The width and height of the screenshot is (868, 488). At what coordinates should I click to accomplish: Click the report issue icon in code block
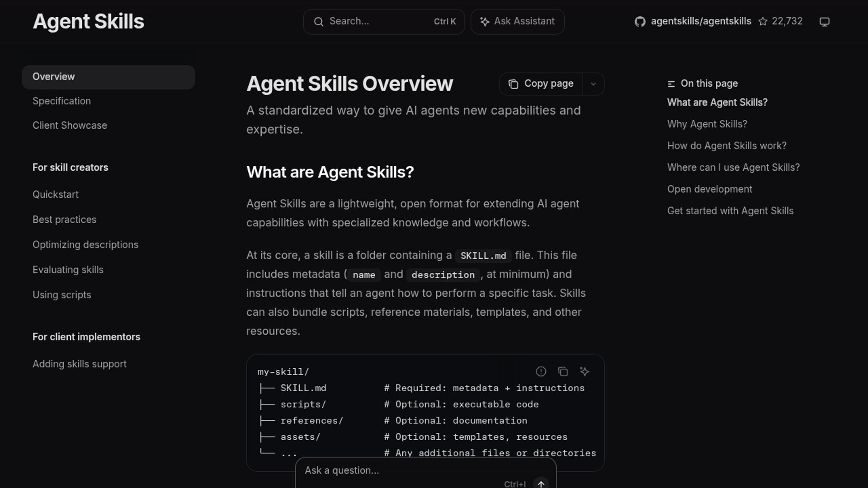pyautogui.click(x=541, y=371)
